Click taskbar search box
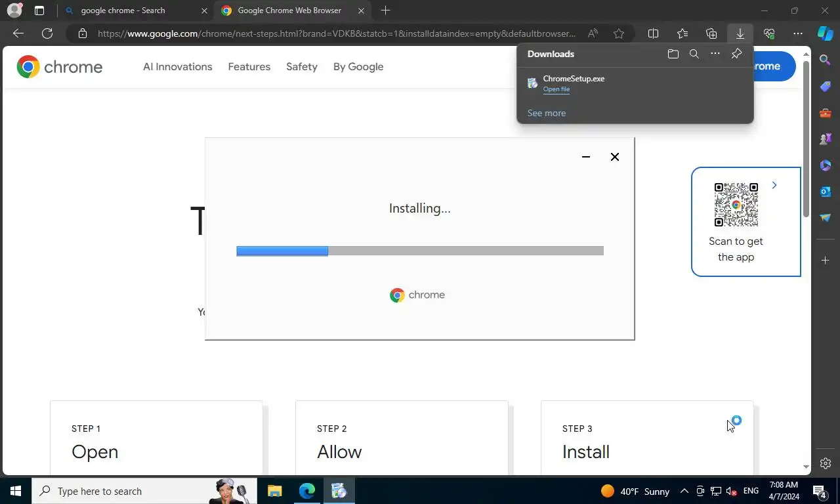The image size is (840, 504). tap(144, 491)
